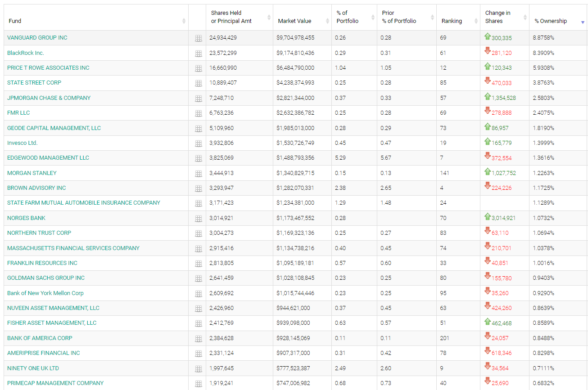Screen dimensions: 588x390
Task: Click grid icon for FRANKLIN RESOURCES INC
Action: click(x=198, y=264)
